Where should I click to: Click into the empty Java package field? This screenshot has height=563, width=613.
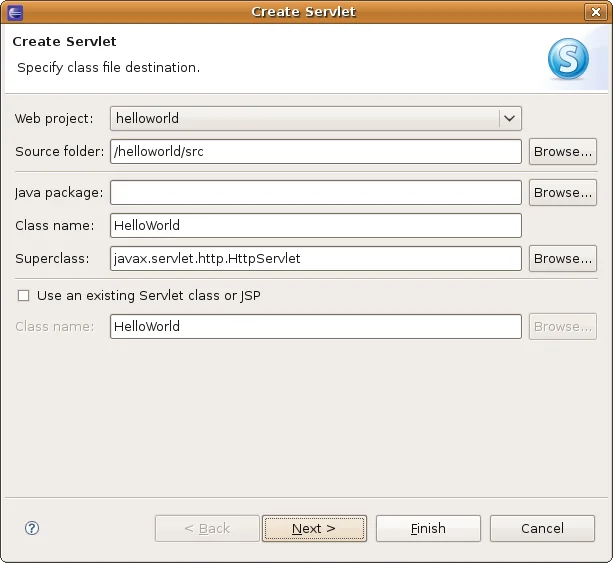coord(315,192)
